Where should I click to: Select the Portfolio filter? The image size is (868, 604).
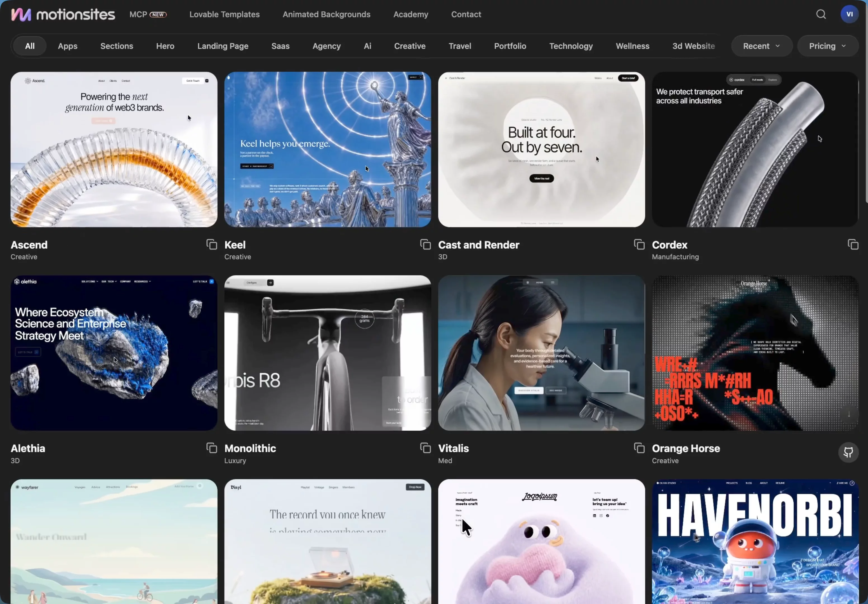510,46
